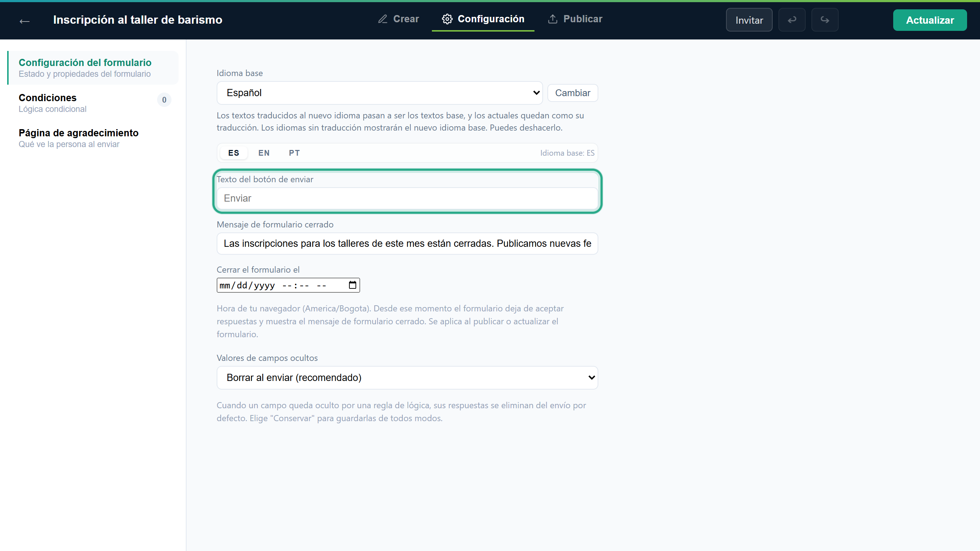The image size is (980, 551).
Task: Click the undo arrow button
Action: point(792,20)
